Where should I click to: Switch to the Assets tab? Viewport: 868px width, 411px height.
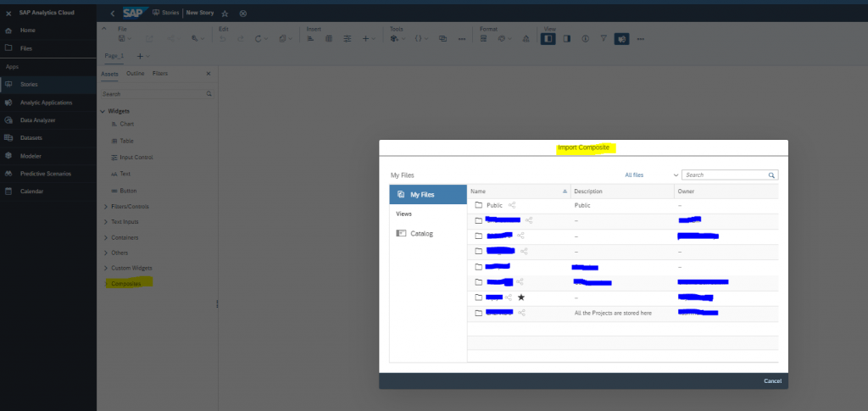point(109,74)
